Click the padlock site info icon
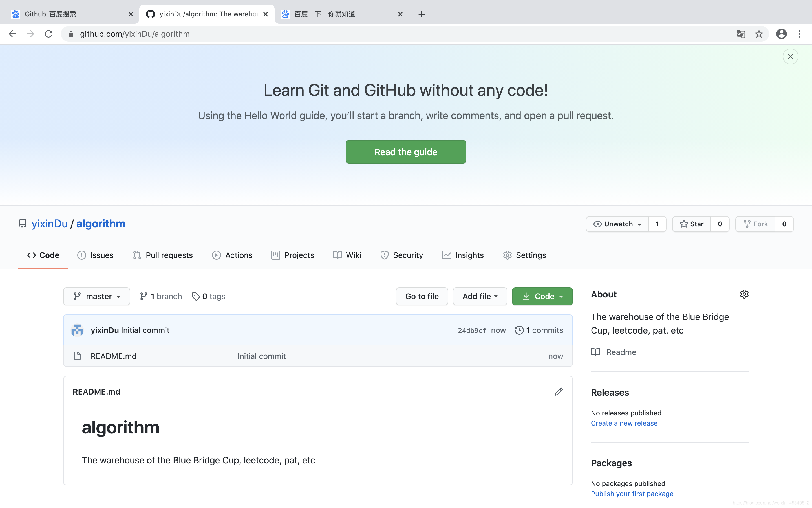Screen dimensions: 812x508 coord(71,34)
